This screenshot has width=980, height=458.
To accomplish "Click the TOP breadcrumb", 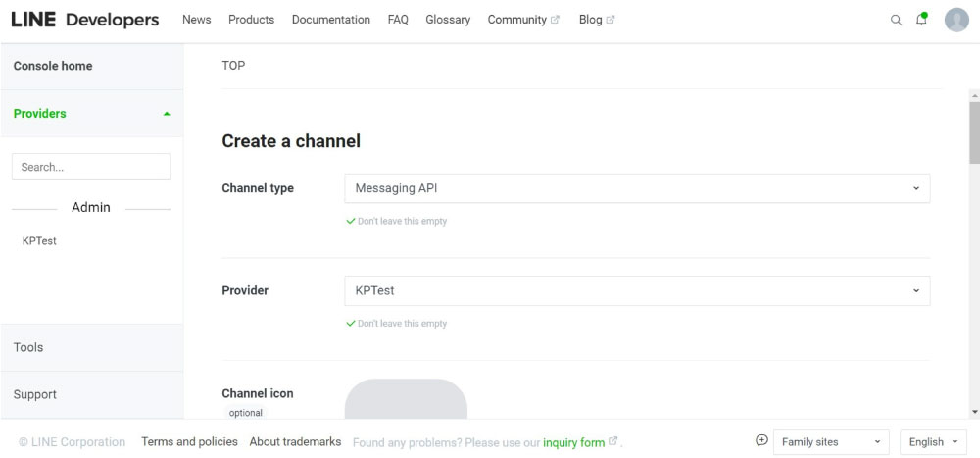I will (233, 65).
